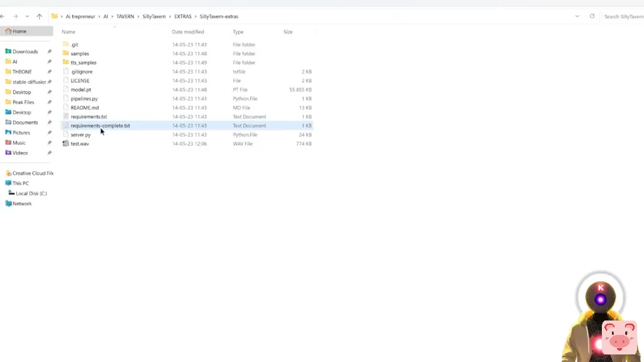Open Network in navigation pane

tap(22, 204)
